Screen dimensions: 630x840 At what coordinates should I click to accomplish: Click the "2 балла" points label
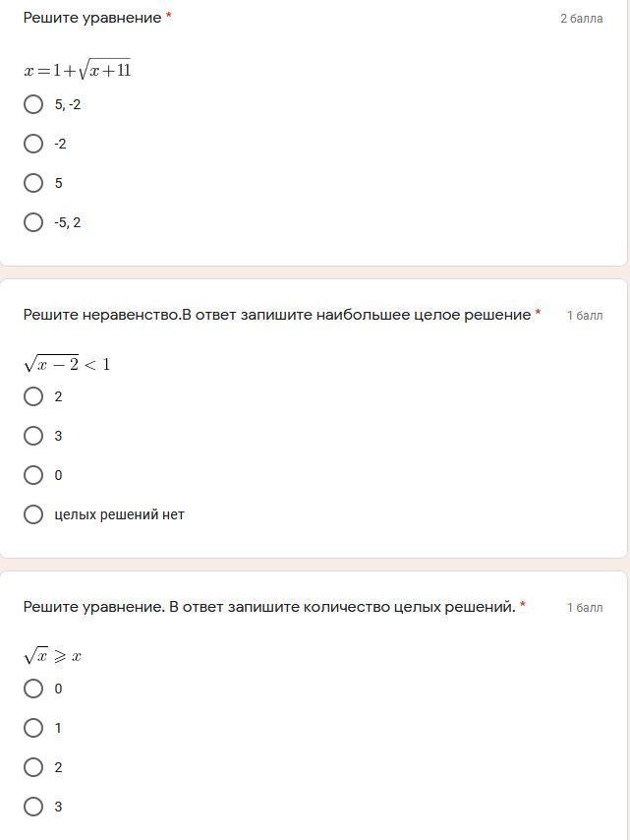tap(581, 19)
